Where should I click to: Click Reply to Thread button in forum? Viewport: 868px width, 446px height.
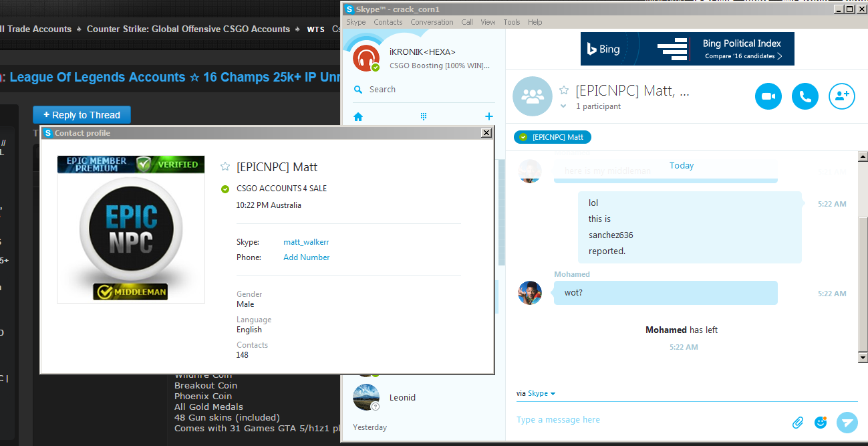tap(82, 115)
